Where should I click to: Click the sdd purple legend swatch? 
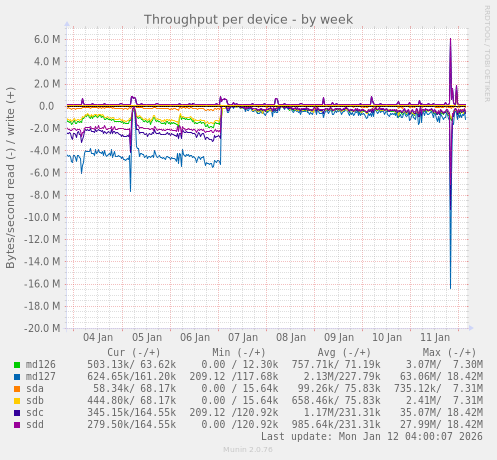click(x=17, y=425)
